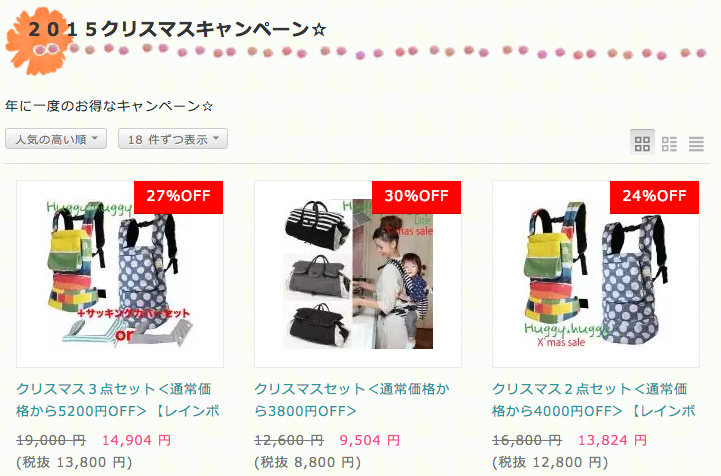Open the クリスマス2点セット 4000円OFF link
This screenshot has height=476, width=721.
(x=594, y=400)
